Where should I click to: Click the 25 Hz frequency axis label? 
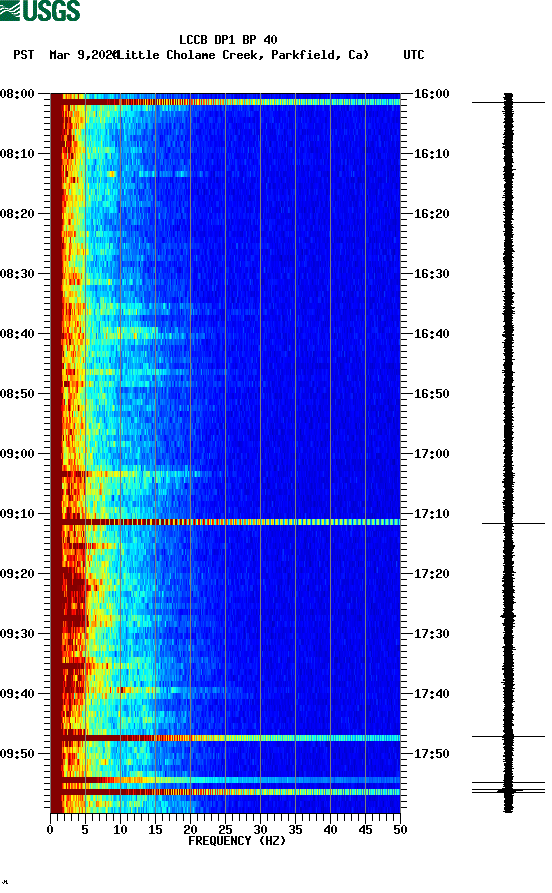(x=225, y=830)
